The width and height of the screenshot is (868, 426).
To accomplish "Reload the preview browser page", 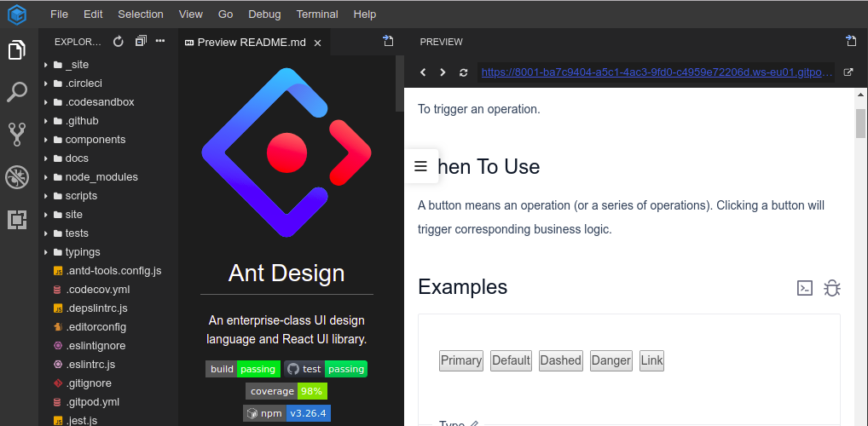I will (x=463, y=72).
